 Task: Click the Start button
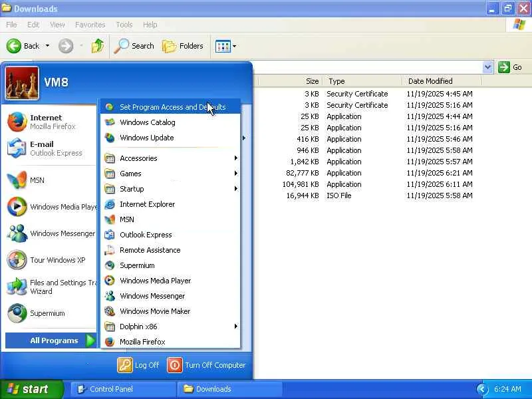(x=31, y=389)
